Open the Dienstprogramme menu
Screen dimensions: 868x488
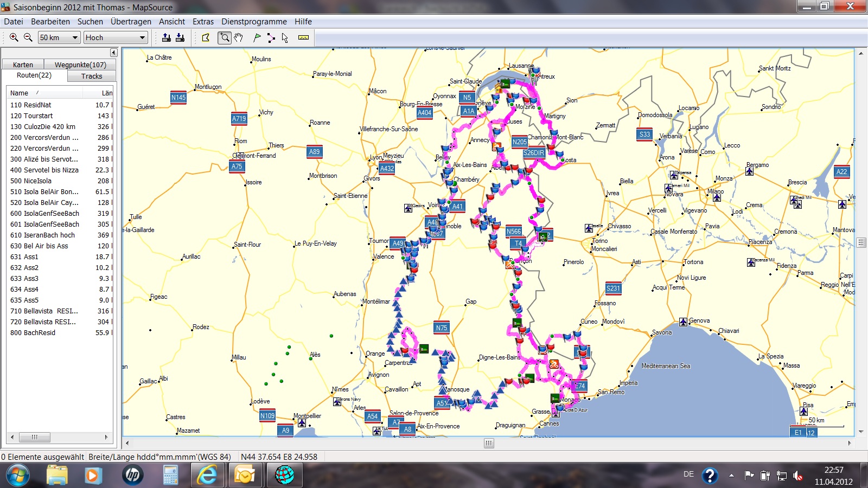coord(254,22)
